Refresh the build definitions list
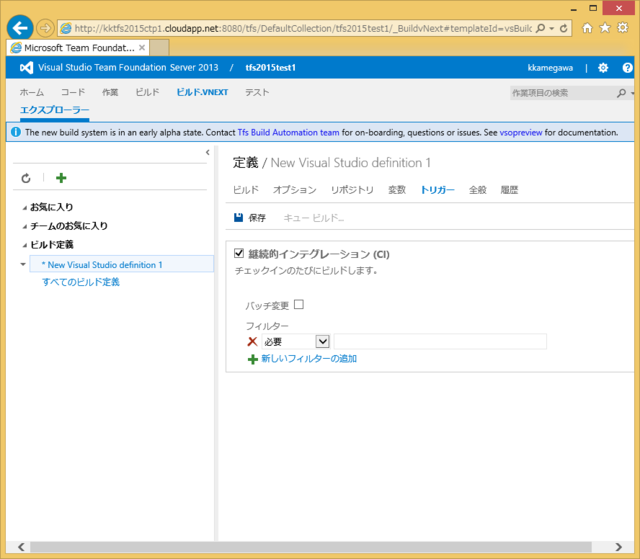This screenshot has height=559, width=640. 26,178
